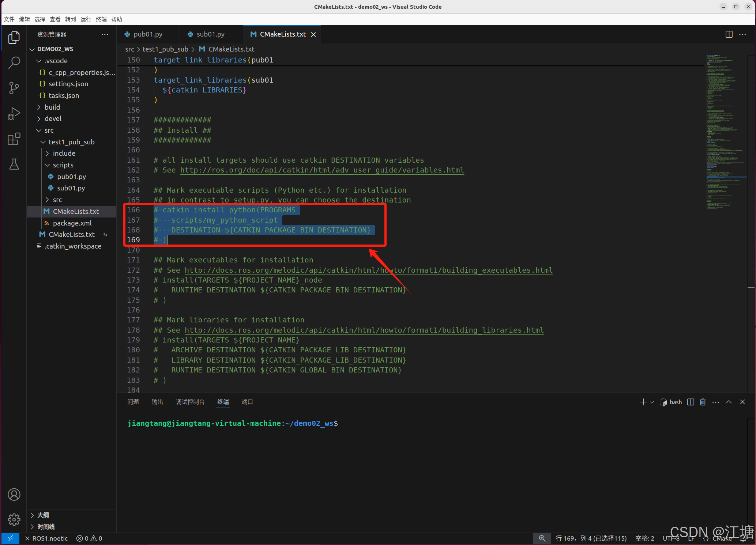The width and height of the screenshot is (756, 545).
Task: Maximize terminal panel with up chevron
Action: (x=729, y=402)
